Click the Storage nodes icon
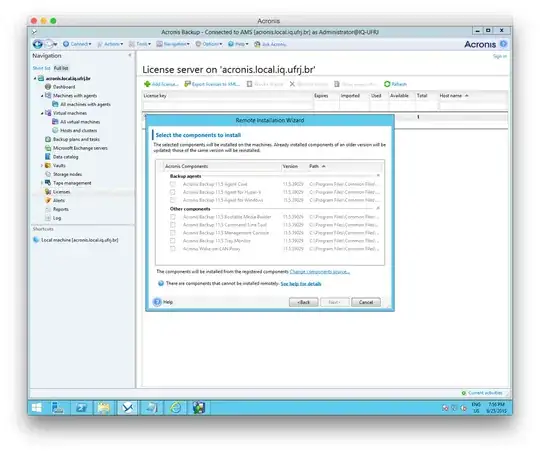The image size is (540, 454). (x=48, y=174)
